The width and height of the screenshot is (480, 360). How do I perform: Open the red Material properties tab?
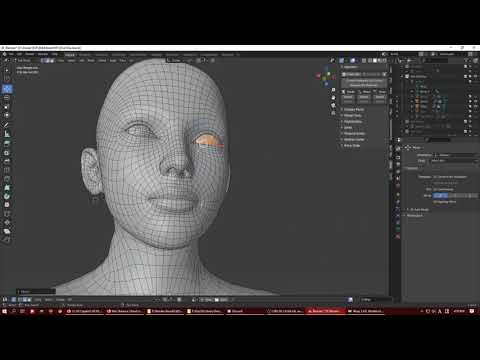[398, 236]
